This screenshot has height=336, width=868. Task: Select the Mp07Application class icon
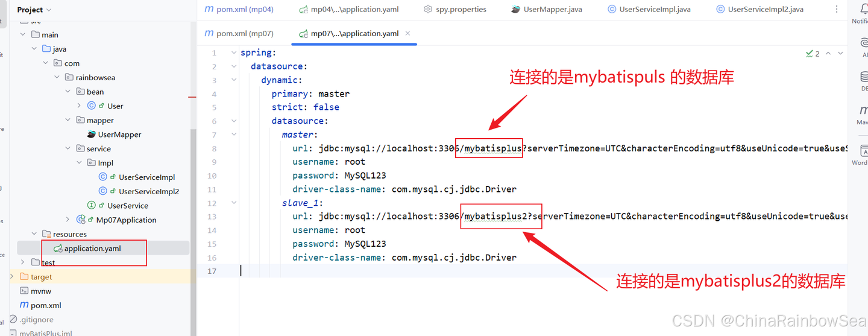coord(81,220)
